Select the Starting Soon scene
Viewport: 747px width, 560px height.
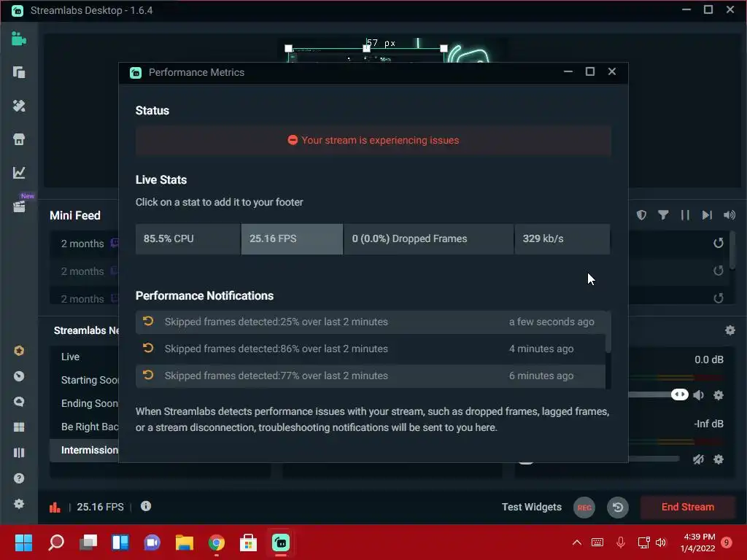click(x=85, y=380)
